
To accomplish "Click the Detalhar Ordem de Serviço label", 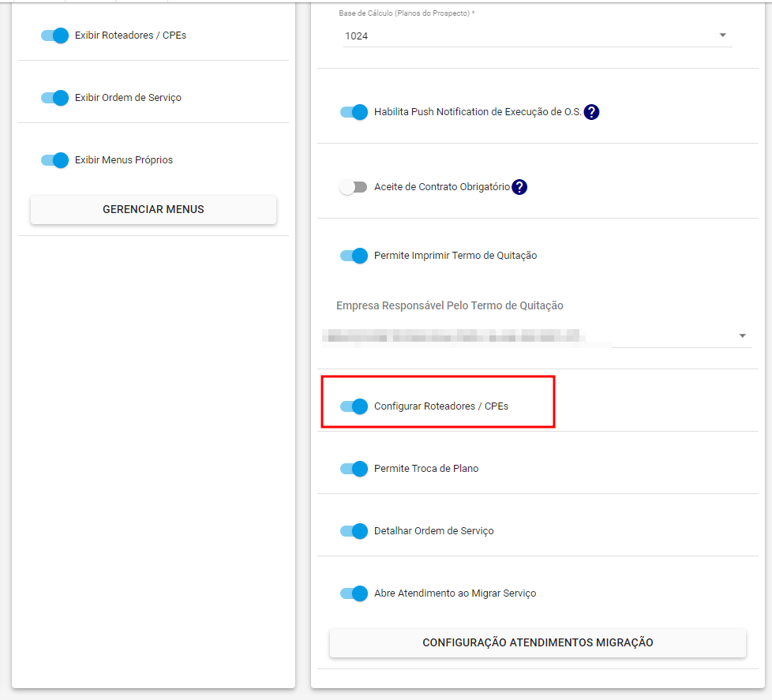I will tap(434, 531).
